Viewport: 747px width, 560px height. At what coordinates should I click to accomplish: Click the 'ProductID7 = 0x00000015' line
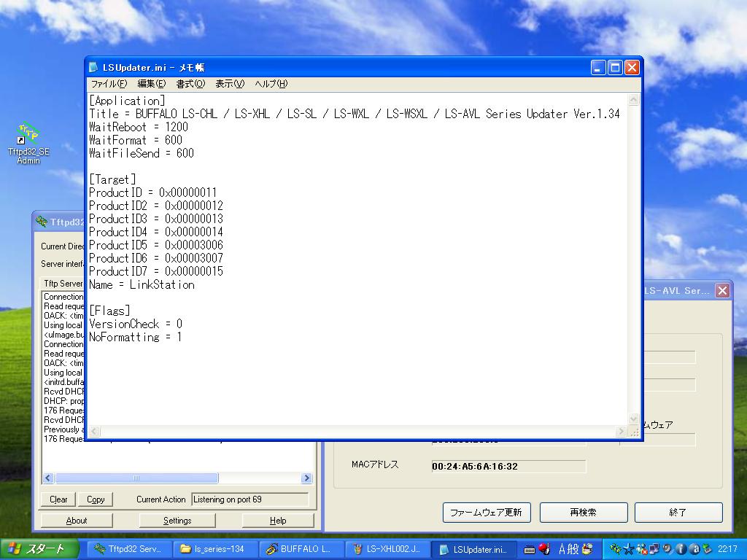(156, 271)
